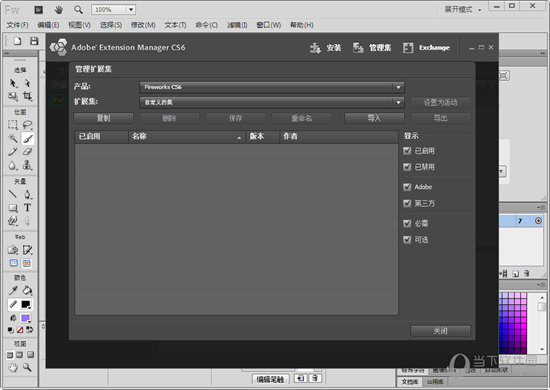Screen dimensions: 550x390
Task: Open the 扩展集 set dropdown
Action: click(x=272, y=102)
